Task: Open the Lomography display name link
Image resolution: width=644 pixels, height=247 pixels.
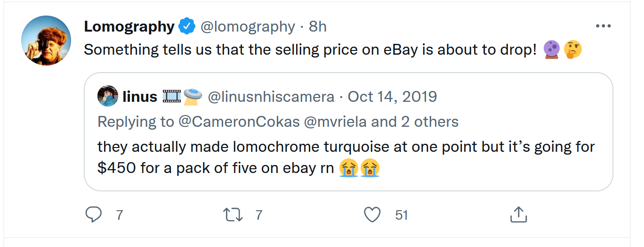Action: [129, 27]
